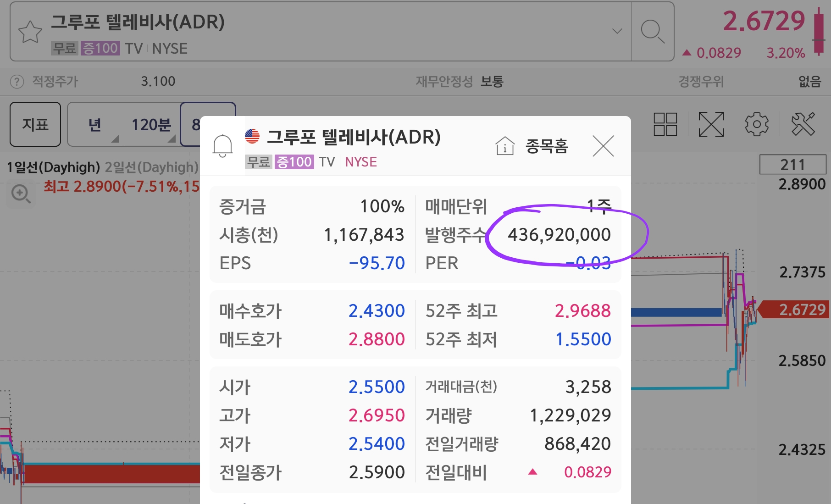
Task: Click the 경쟁우위 없음 rating
Action: point(809,82)
